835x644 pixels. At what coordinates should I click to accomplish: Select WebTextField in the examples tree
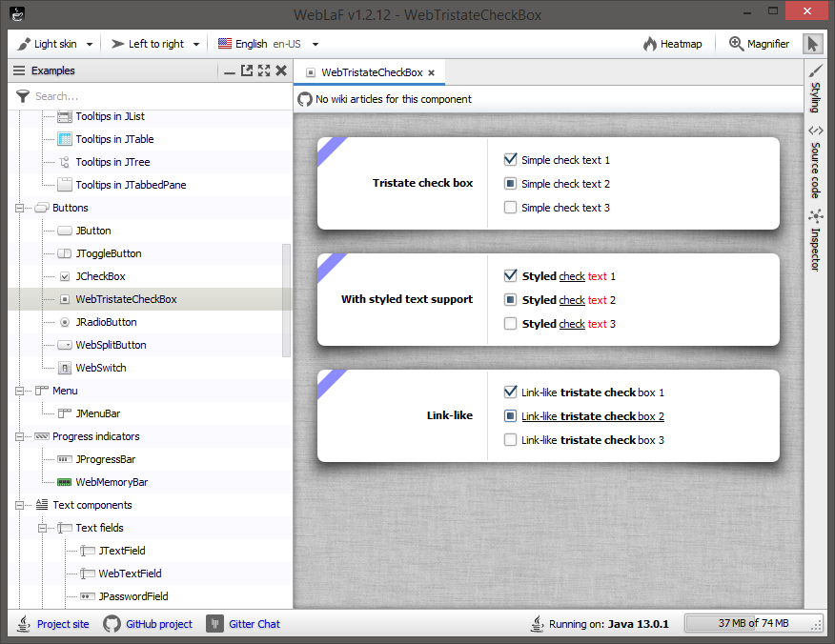click(x=130, y=574)
